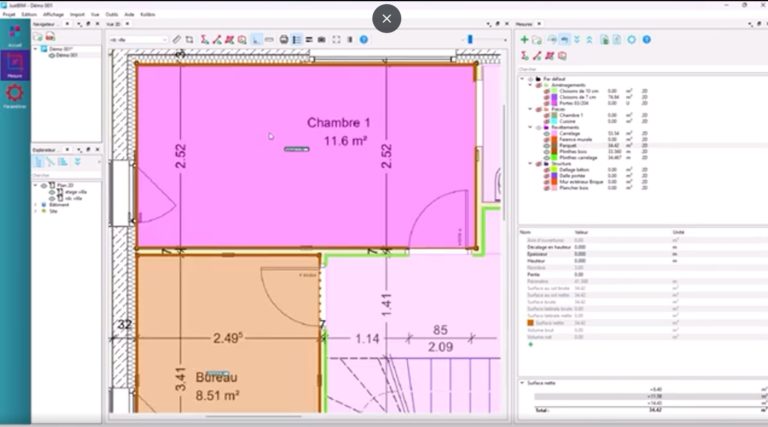Click the fullscreen icon in view toolbar
This screenshot has width=768, height=427.
point(336,40)
